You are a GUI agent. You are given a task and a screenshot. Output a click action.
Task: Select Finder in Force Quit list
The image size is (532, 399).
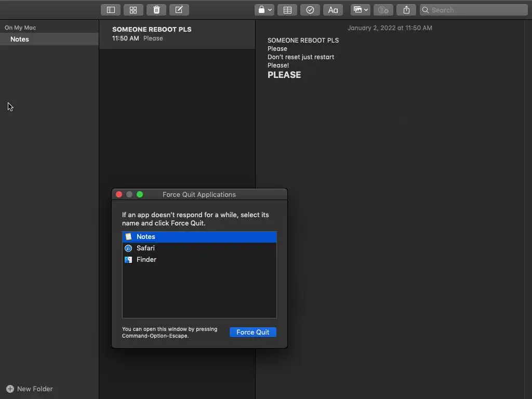coord(199,260)
